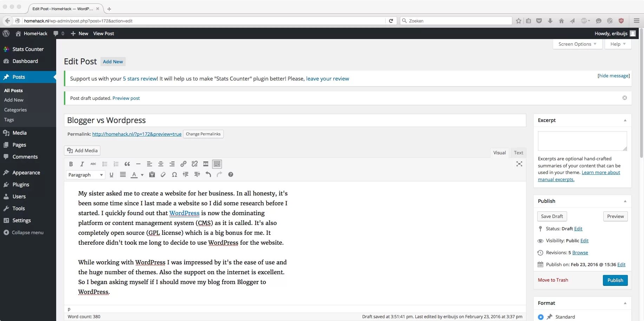Dismiss the 'Post draft updated' notice

point(625,98)
